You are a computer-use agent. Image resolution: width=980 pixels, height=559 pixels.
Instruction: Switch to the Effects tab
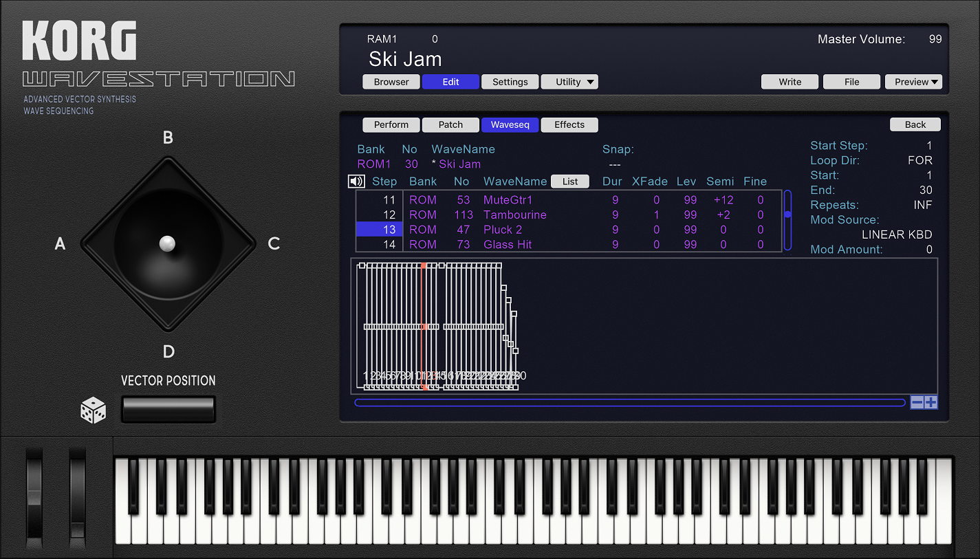pyautogui.click(x=569, y=124)
